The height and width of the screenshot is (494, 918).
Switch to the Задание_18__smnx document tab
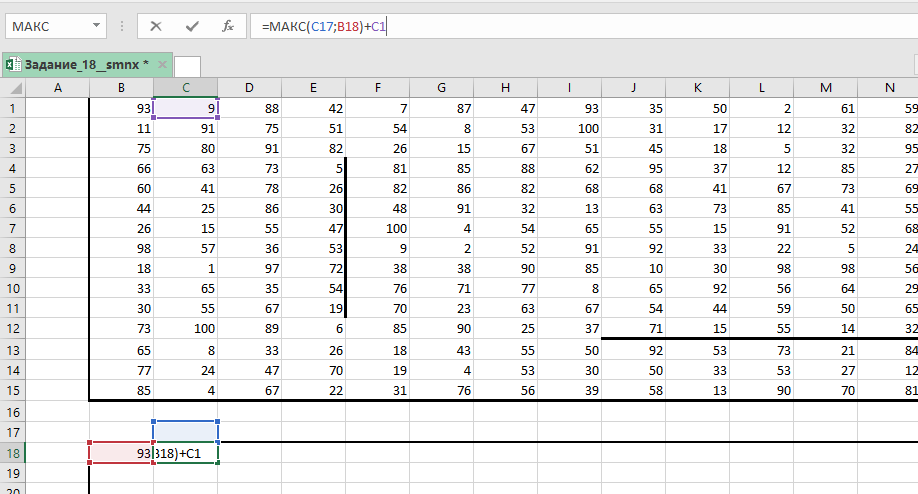(x=85, y=65)
